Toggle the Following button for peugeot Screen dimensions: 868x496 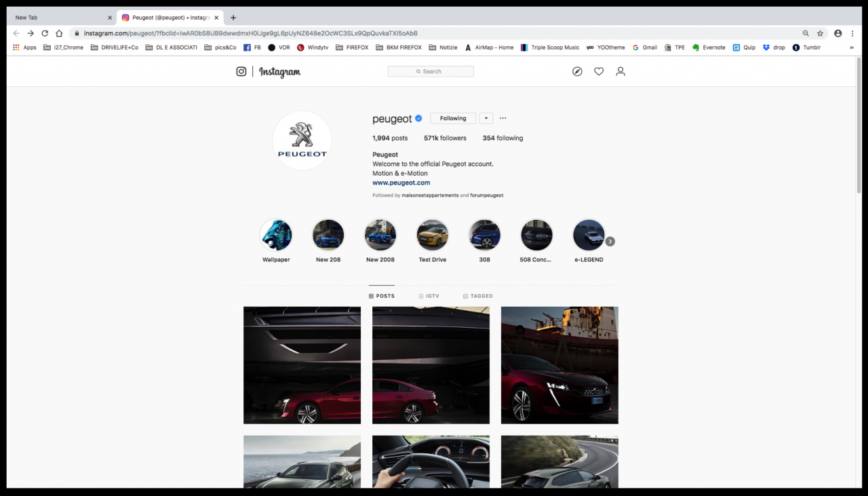[x=452, y=118]
